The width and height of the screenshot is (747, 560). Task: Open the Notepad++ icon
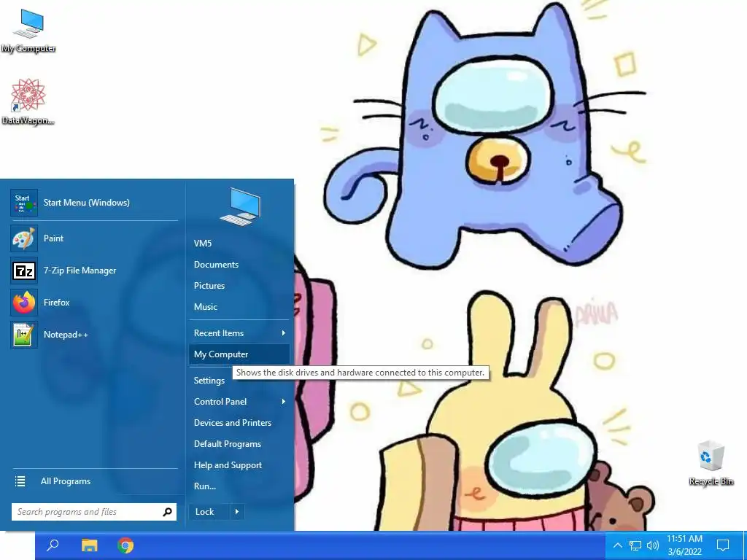coord(24,335)
